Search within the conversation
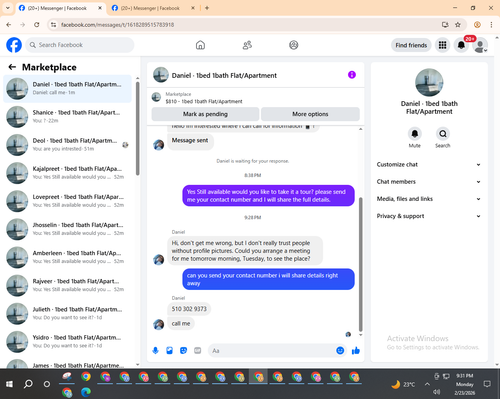The width and height of the screenshot is (500, 399). pyautogui.click(x=443, y=134)
